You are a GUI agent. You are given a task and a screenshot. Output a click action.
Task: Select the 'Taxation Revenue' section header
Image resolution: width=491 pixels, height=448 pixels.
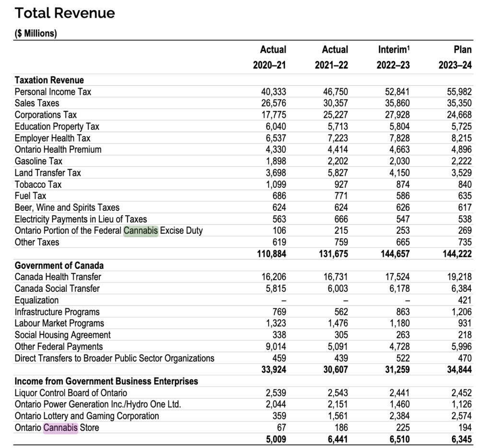pos(49,80)
